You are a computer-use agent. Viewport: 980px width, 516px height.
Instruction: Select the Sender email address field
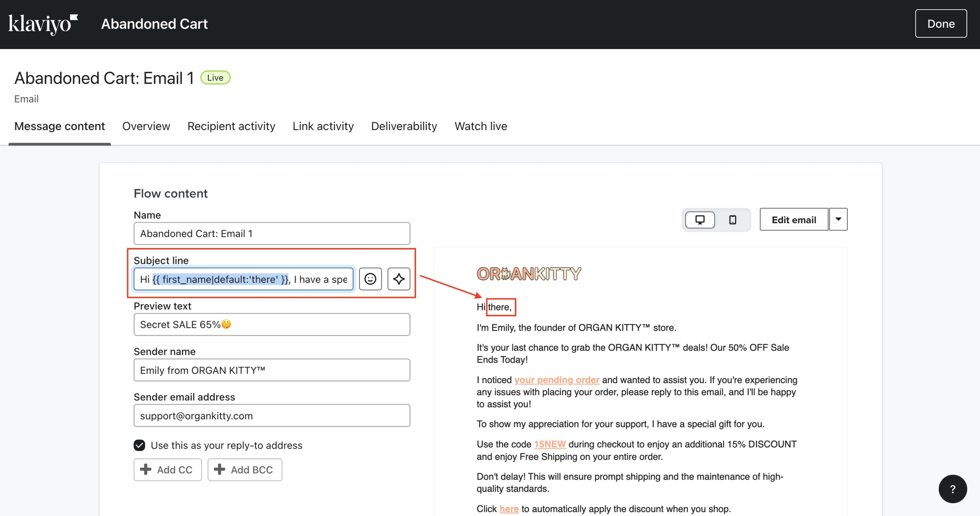point(272,416)
